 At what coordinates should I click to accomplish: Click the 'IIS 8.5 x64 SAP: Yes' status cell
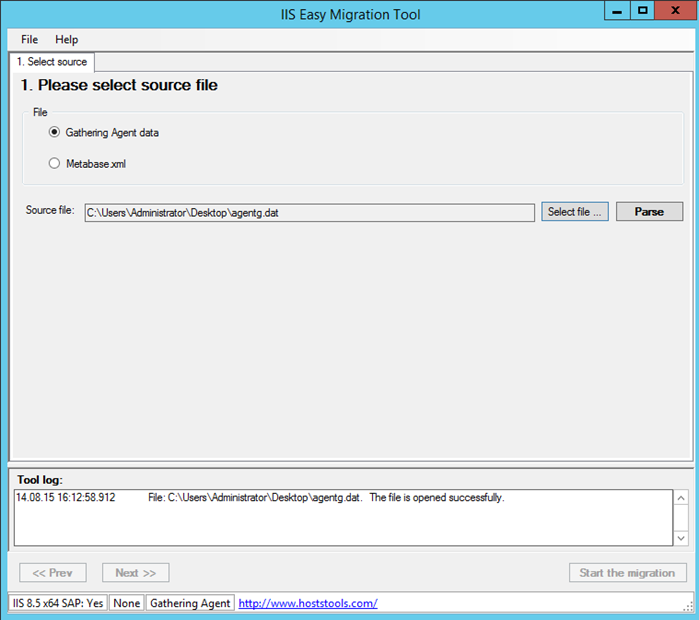58,603
